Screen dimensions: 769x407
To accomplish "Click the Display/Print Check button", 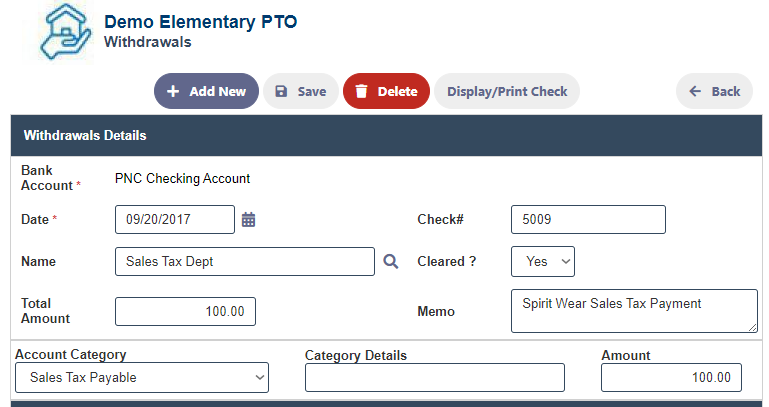I will pos(507,91).
